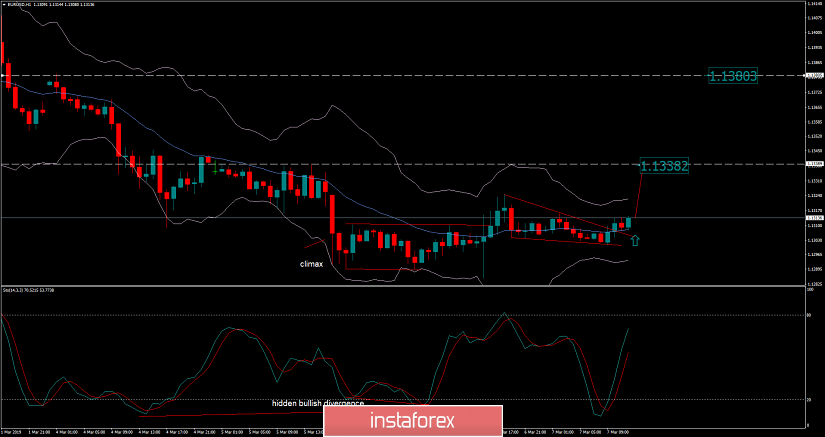Select the lower dashed horizontal line at 1.13382
This screenshot has width=825, height=437.
pyautogui.click(x=400, y=164)
